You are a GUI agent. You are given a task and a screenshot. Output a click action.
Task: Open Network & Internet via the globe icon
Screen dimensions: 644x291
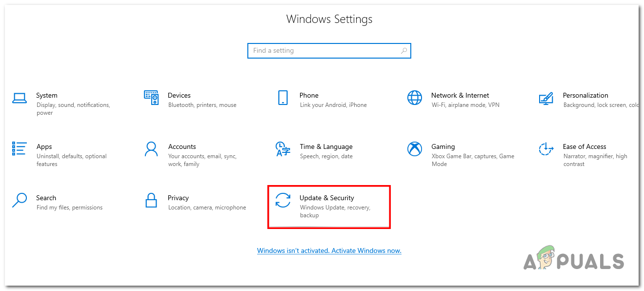point(415,98)
